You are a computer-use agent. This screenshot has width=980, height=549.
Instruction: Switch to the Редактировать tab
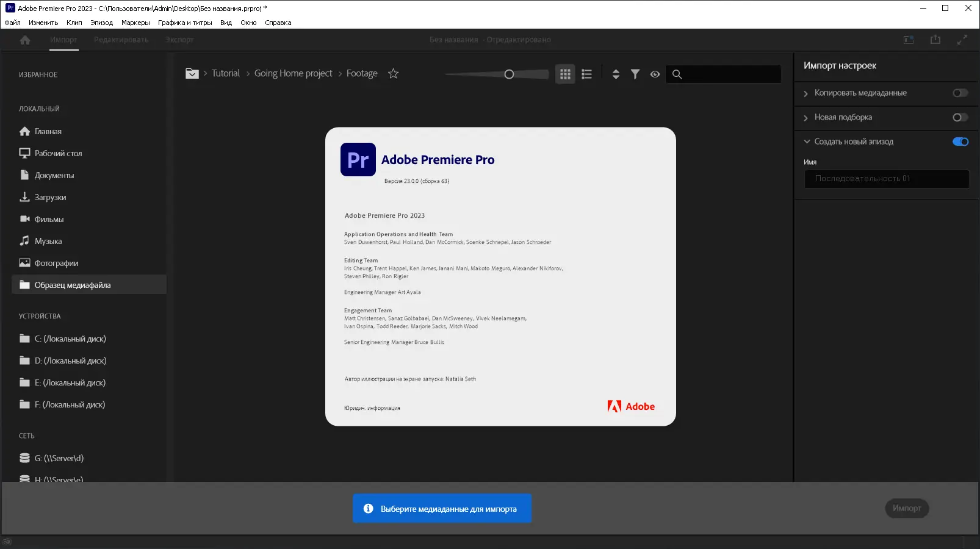click(121, 40)
